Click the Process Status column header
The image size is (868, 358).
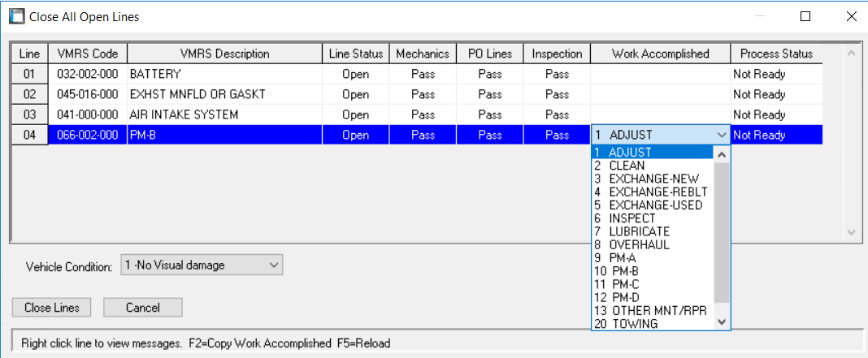click(x=775, y=54)
